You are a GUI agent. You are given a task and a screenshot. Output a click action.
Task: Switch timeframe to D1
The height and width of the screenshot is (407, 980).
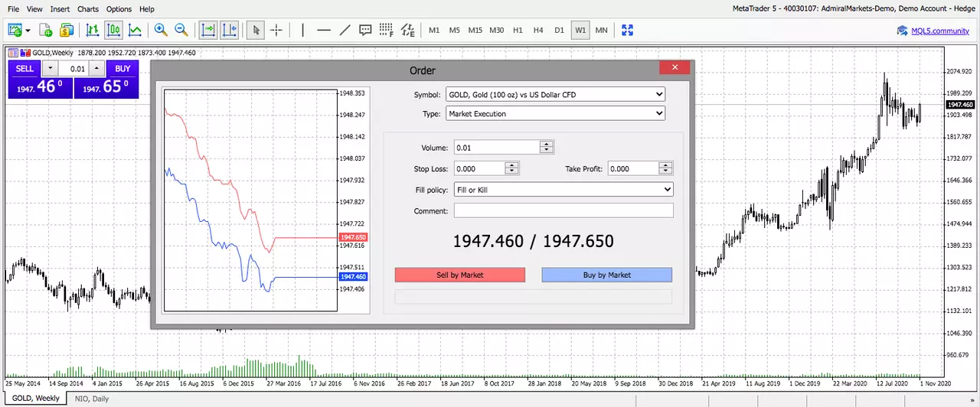(559, 31)
